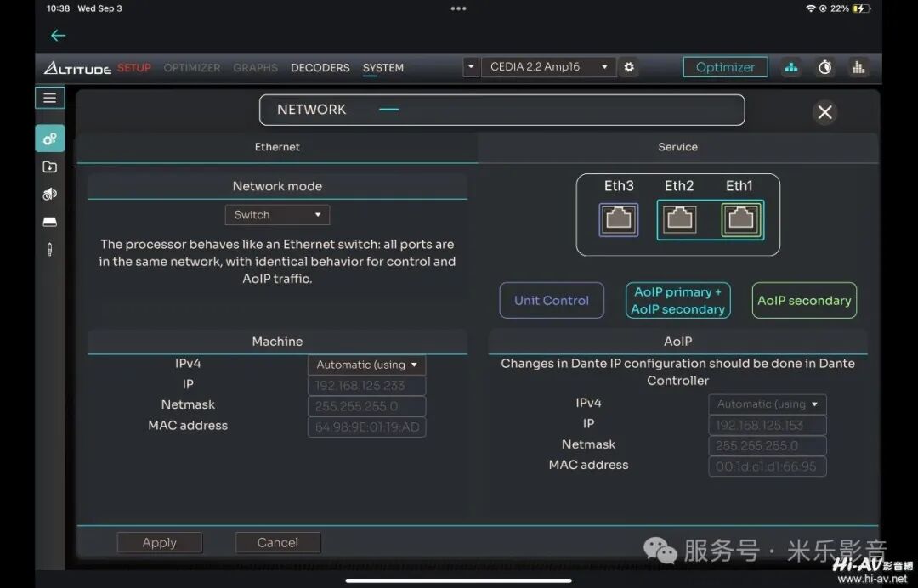Open the stopwatch timer icon
This screenshot has width=918, height=588.
coord(824,67)
